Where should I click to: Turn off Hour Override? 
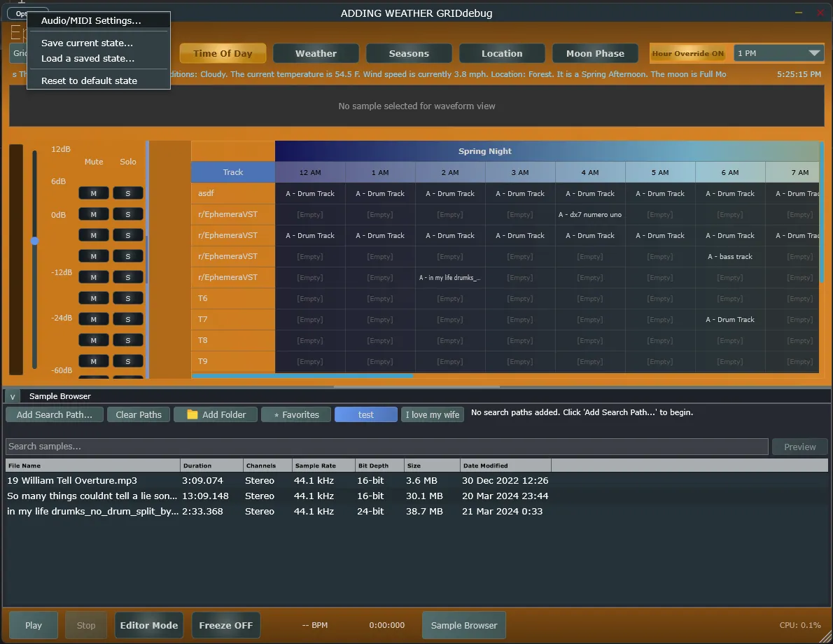point(688,53)
